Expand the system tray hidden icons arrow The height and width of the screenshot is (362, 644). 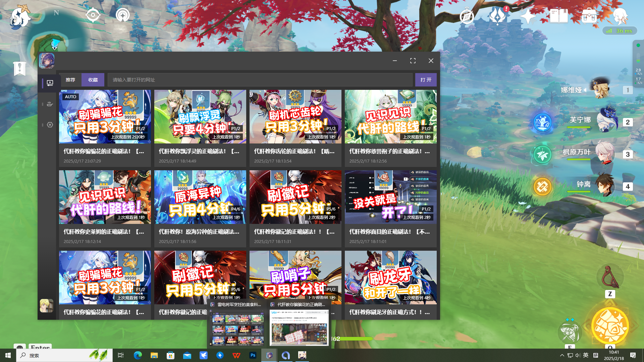coord(562,355)
